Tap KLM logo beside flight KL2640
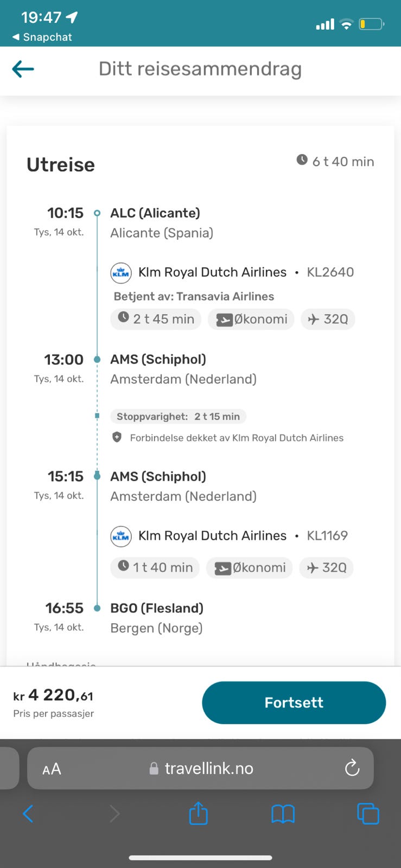Screen dimensions: 401x868 tap(121, 272)
